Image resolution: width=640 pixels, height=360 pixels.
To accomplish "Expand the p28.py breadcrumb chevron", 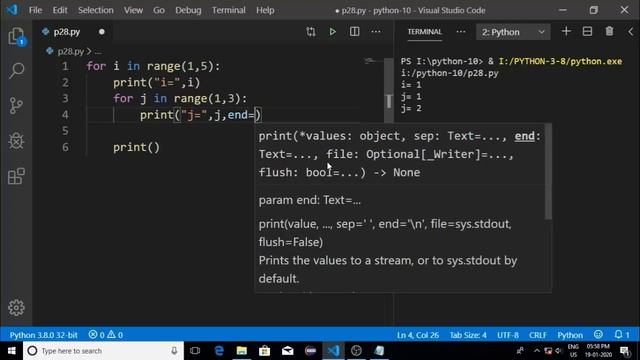I will point(89,51).
